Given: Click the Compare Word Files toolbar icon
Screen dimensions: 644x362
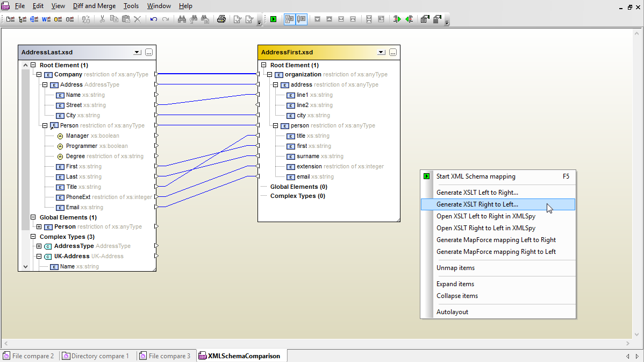Looking at the screenshot, I should (x=46, y=19).
